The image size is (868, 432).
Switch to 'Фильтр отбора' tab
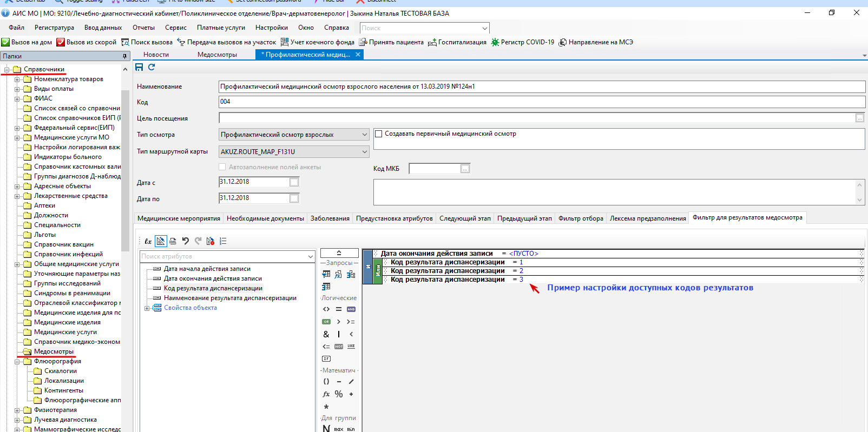[x=581, y=218]
